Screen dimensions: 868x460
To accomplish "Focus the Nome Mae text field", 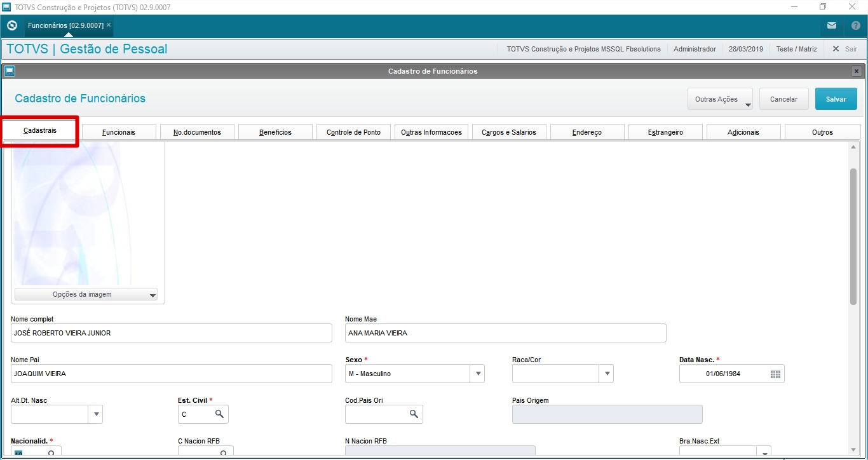I will (506, 333).
